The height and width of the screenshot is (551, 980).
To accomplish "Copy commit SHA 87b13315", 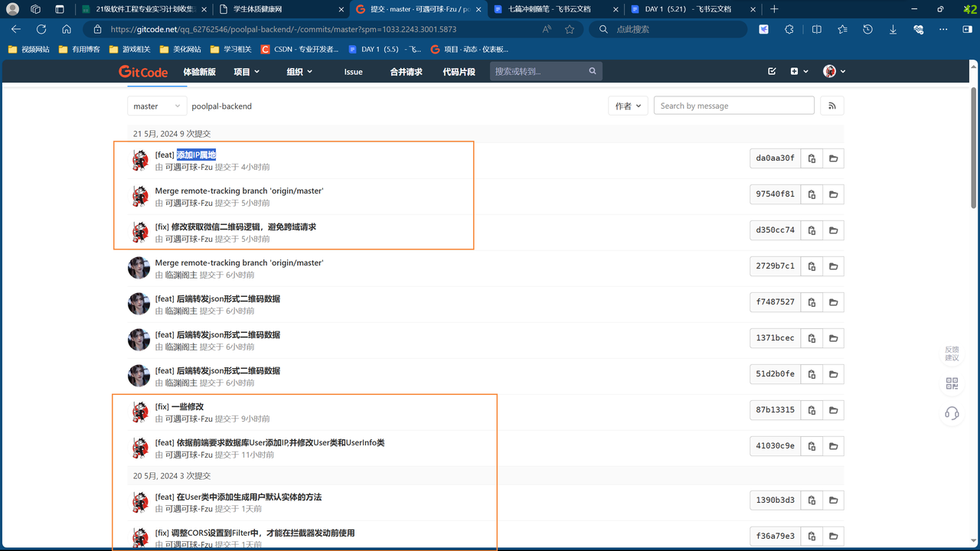I will click(x=812, y=410).
